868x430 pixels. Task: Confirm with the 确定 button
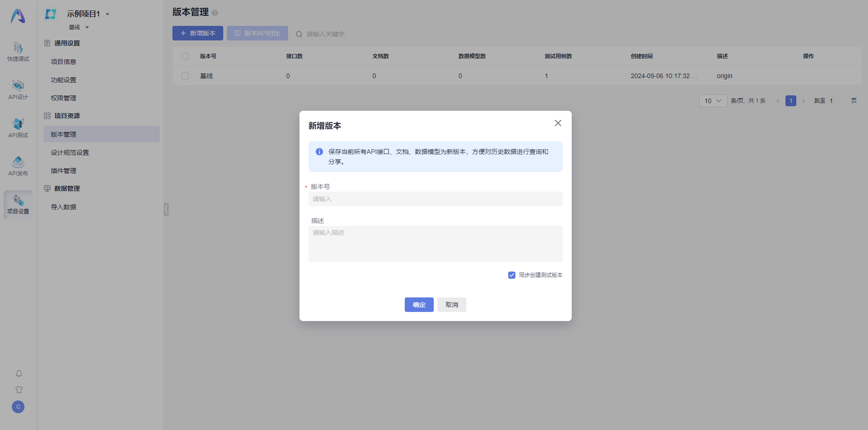pos(419,305)
